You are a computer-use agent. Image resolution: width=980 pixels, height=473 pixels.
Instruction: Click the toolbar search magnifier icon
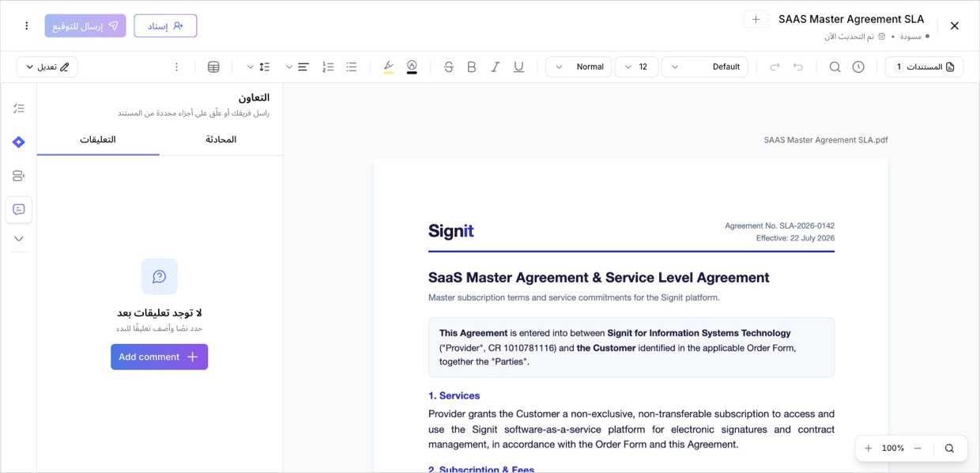835,67
